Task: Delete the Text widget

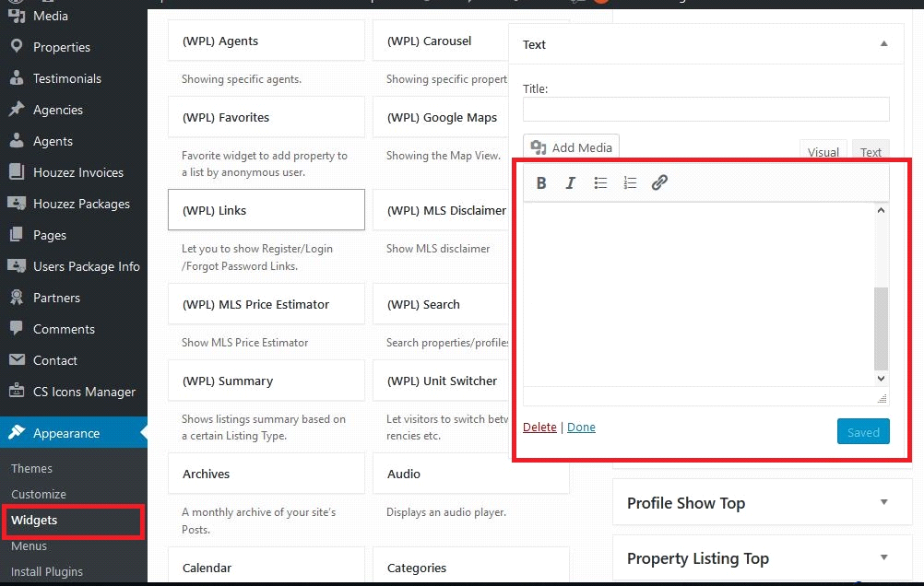Action: 539,427
